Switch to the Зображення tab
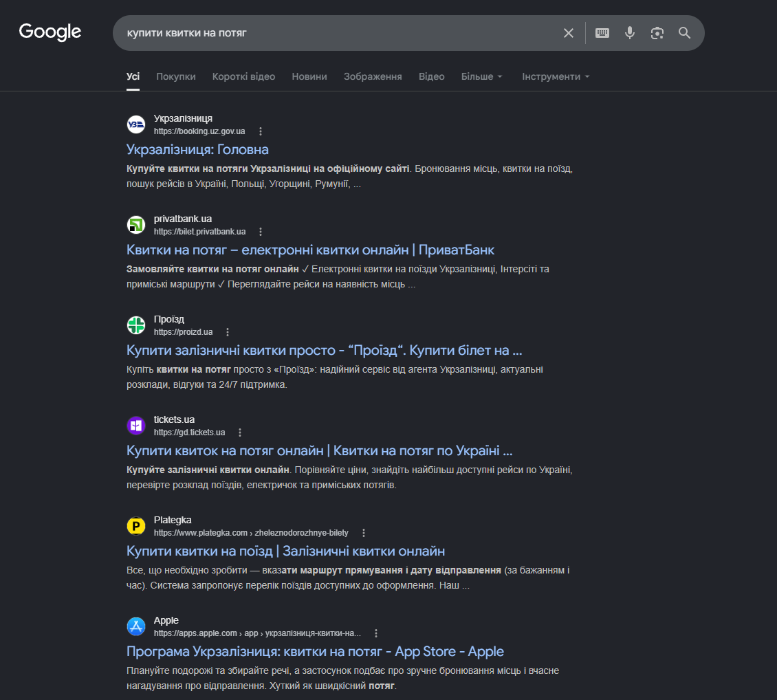 373,77
